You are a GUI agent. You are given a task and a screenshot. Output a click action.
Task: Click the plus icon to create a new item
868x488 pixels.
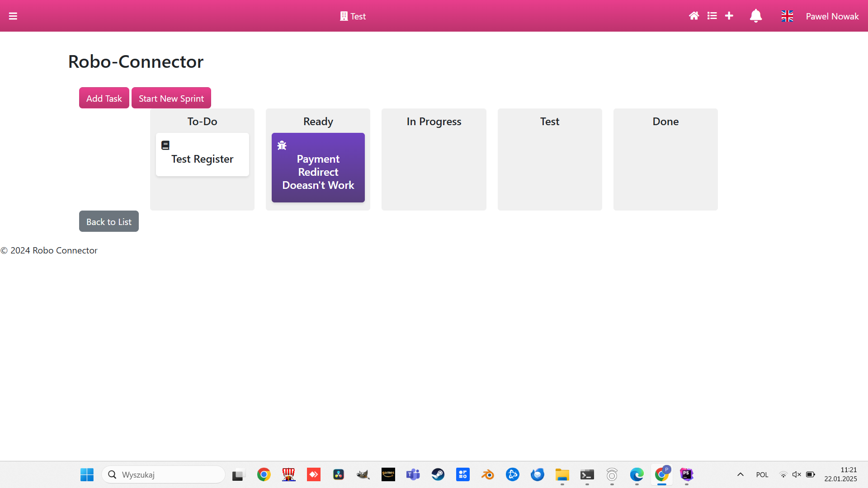[x=729, y=16]
